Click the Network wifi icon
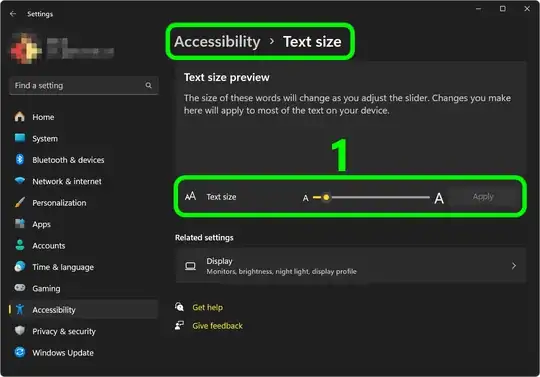 pos(20,181)
